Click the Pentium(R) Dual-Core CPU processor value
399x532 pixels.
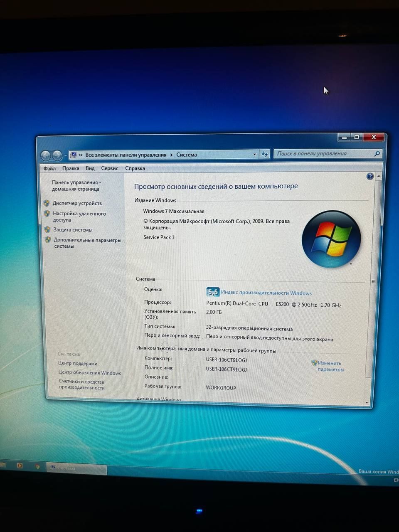click(273, 304)
